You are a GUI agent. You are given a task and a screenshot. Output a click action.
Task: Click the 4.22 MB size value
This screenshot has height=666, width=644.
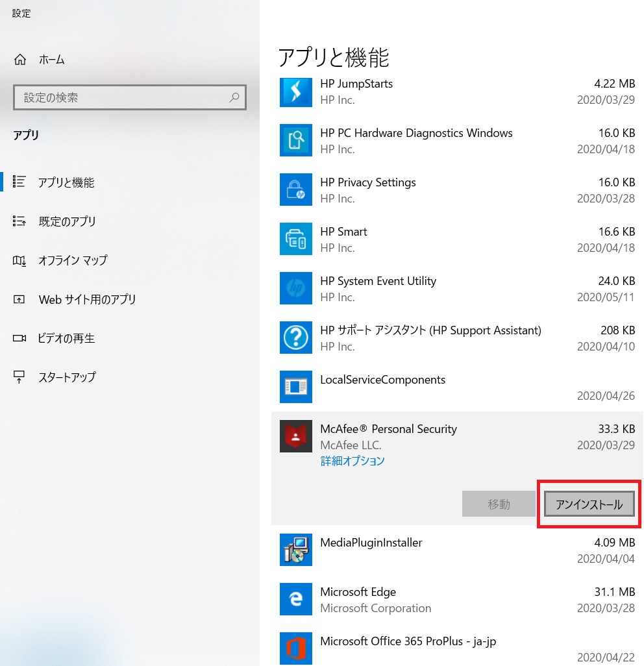614,84
